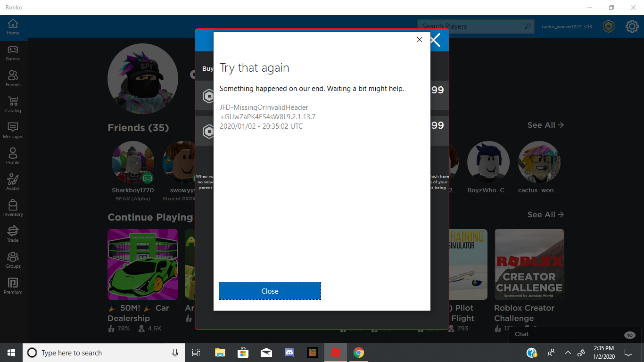Close the blue Robux purchase panel X

(x=435, y=40)
